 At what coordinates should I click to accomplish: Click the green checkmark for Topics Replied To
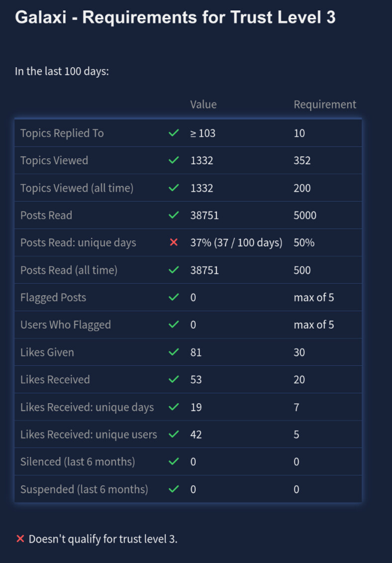coord(174,133)
